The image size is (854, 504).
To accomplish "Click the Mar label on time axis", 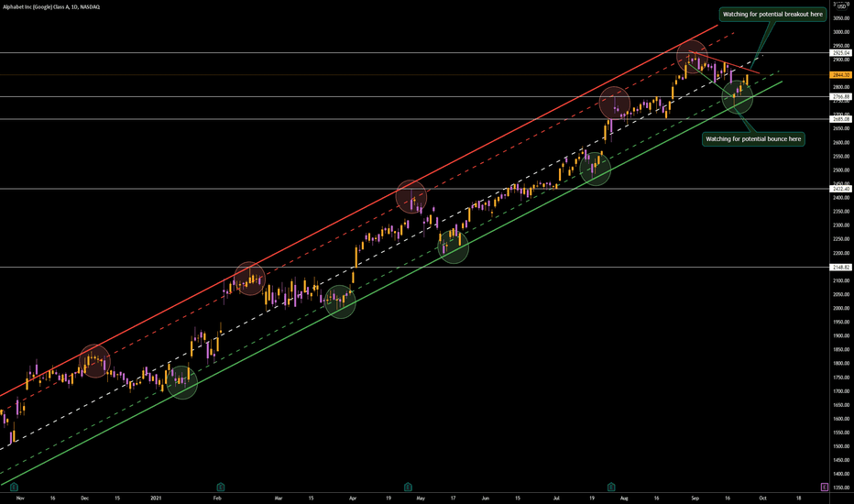I will [279, 498].
